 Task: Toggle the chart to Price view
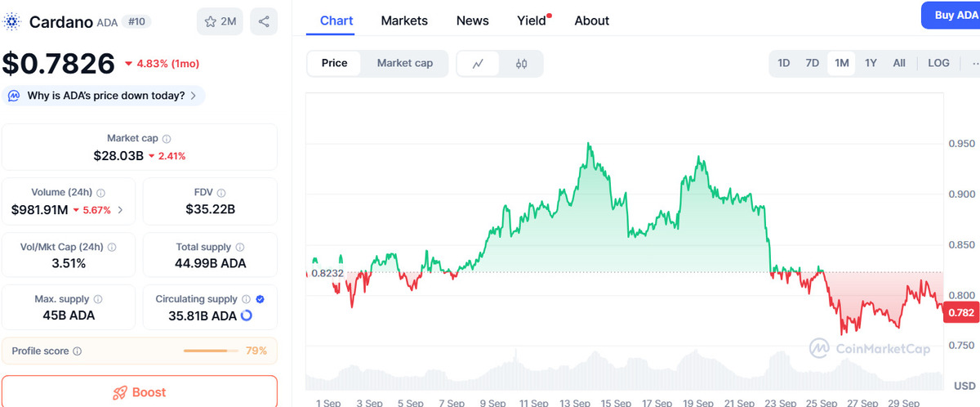tap(334, 63)
